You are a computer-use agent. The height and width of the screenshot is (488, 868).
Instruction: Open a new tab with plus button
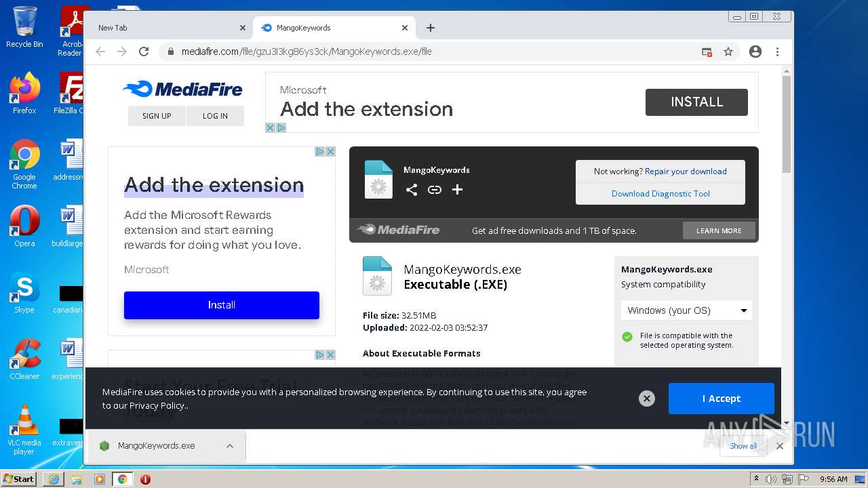tap(431, 28)
